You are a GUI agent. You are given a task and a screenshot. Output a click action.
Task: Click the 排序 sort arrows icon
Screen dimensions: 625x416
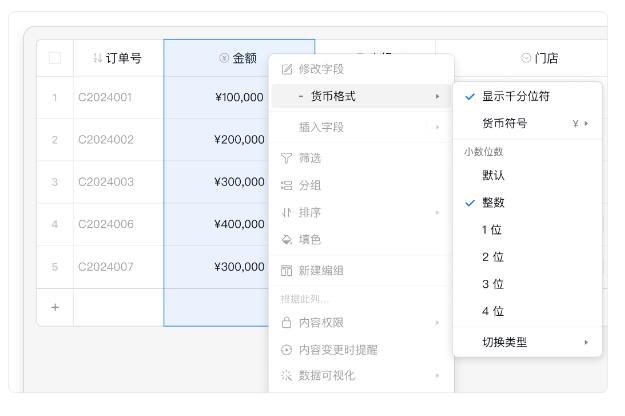pos(287,212)
